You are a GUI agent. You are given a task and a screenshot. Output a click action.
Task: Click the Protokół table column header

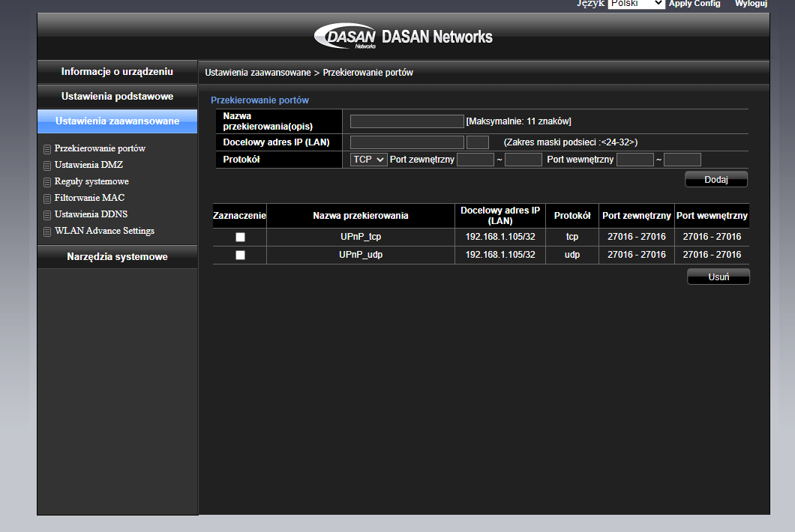click(x=572, y=216)
